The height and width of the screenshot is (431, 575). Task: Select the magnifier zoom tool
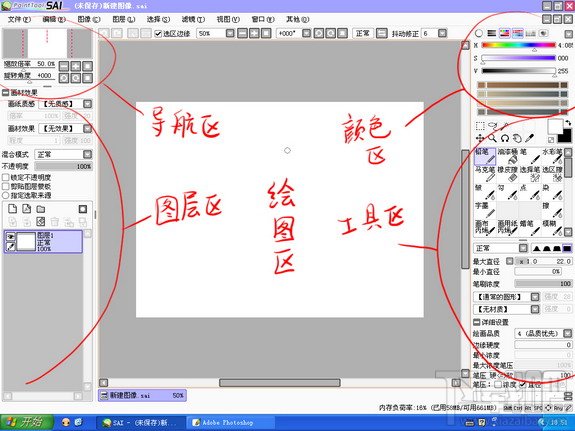492,138
